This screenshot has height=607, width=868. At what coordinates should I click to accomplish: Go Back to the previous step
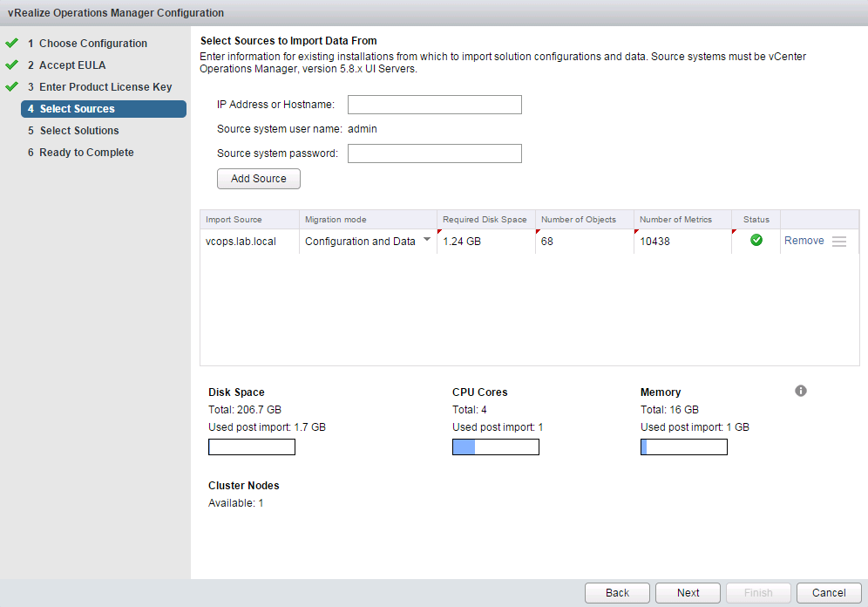(x=617, y=593)
